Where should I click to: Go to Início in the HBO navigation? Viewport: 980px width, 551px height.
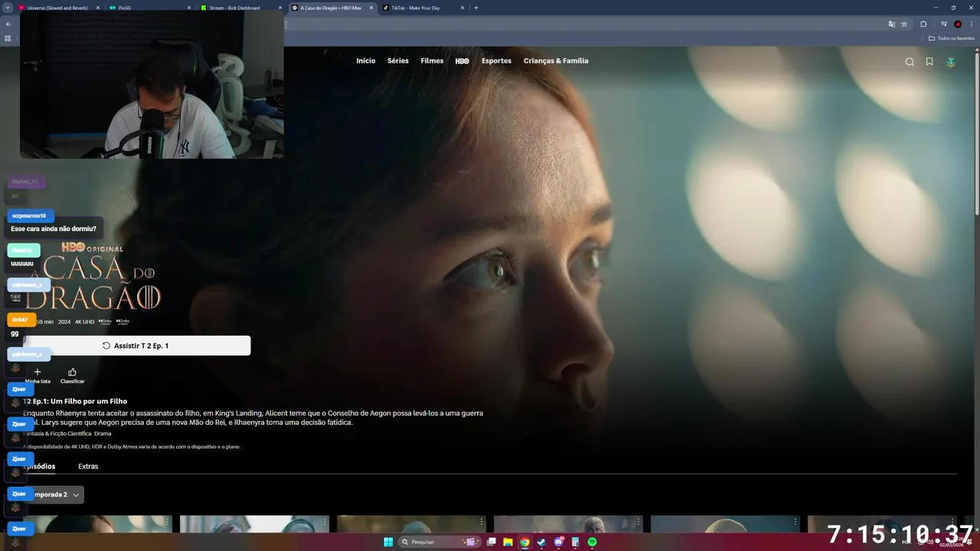tap(366, 61)
